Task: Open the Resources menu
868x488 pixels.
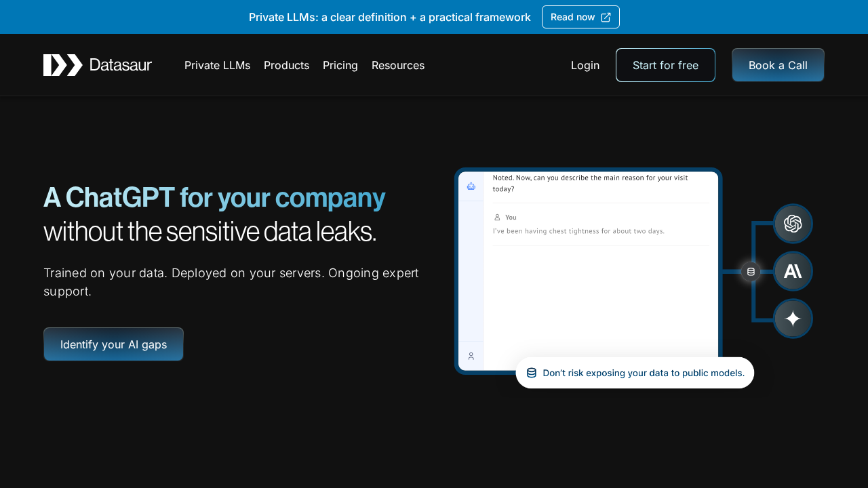Action: (x=398, y=65)
